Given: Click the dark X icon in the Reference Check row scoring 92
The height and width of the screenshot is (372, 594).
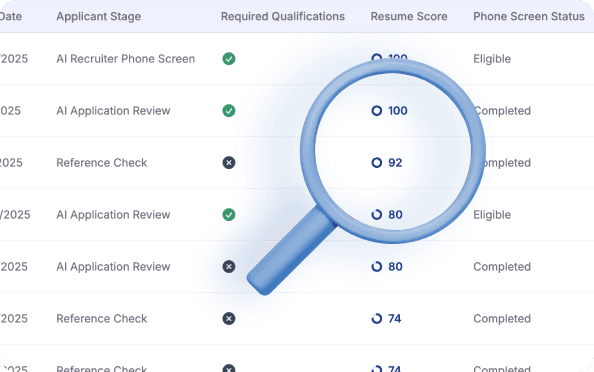Looking at the screenshot, I should pos(229,163).
